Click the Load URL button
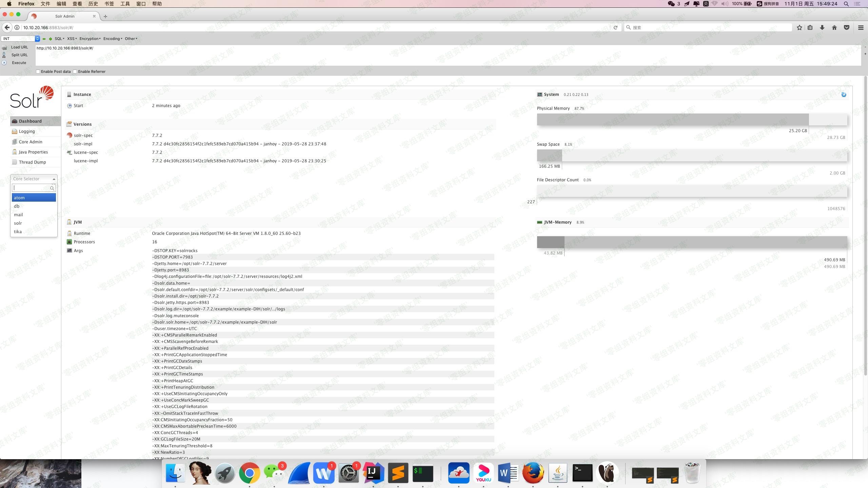Screen dimensions: 868x488 coord(19,47)
